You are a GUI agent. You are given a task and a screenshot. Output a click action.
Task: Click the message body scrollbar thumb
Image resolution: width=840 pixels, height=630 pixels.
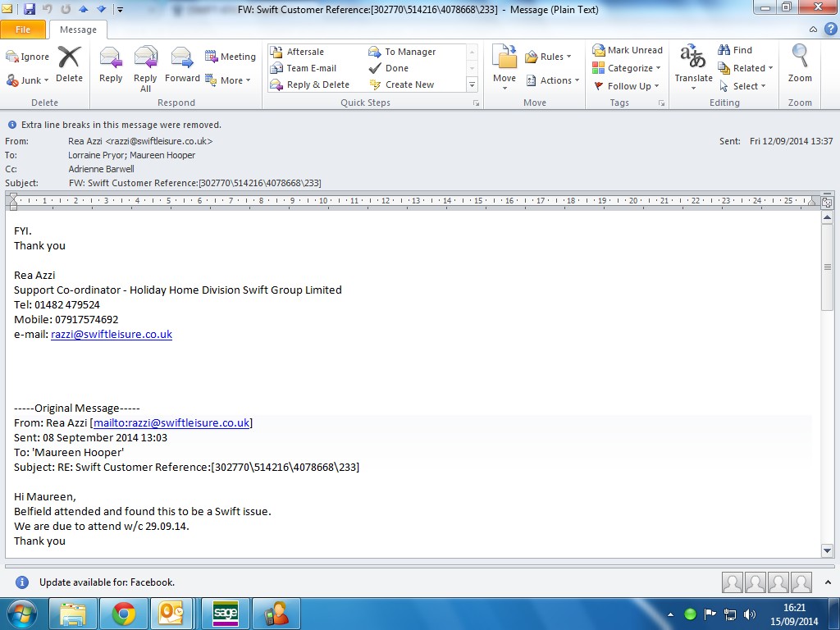[827, 267]
